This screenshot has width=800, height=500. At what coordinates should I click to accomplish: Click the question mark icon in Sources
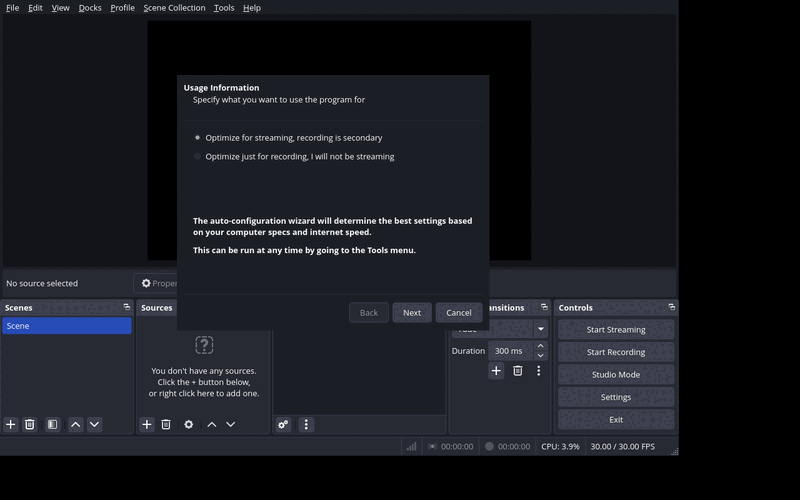pos(204,345)
